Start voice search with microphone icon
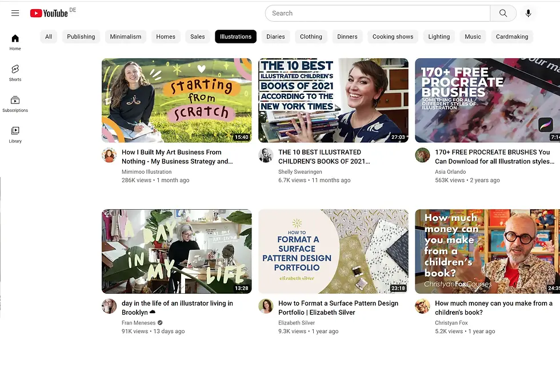This screenshot has height=392, width=560. (x=528, y=13)
